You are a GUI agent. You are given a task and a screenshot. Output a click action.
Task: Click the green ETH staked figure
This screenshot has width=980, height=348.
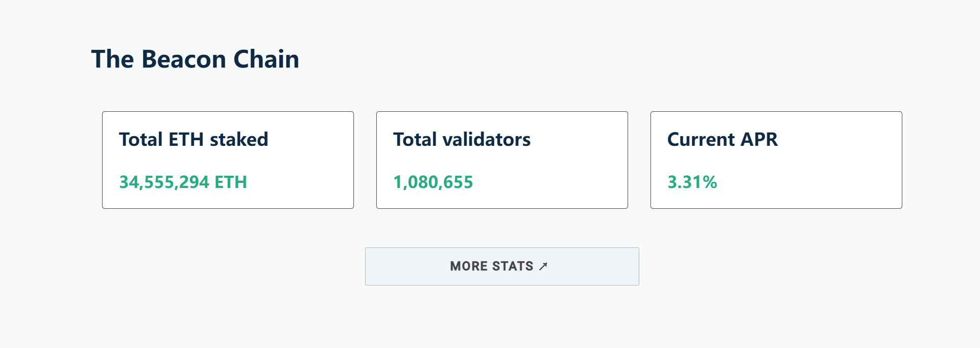pyautogui.click(x=183, y=182)
